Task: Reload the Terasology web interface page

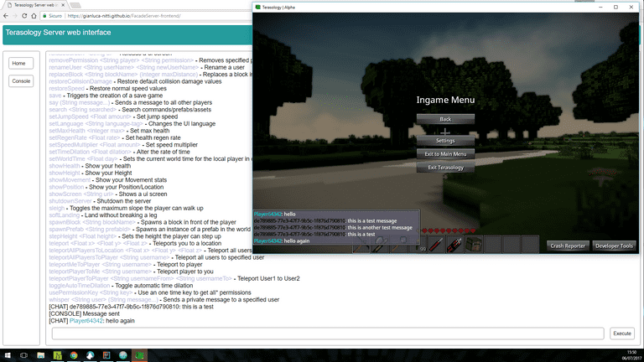Action: (24, 16)
